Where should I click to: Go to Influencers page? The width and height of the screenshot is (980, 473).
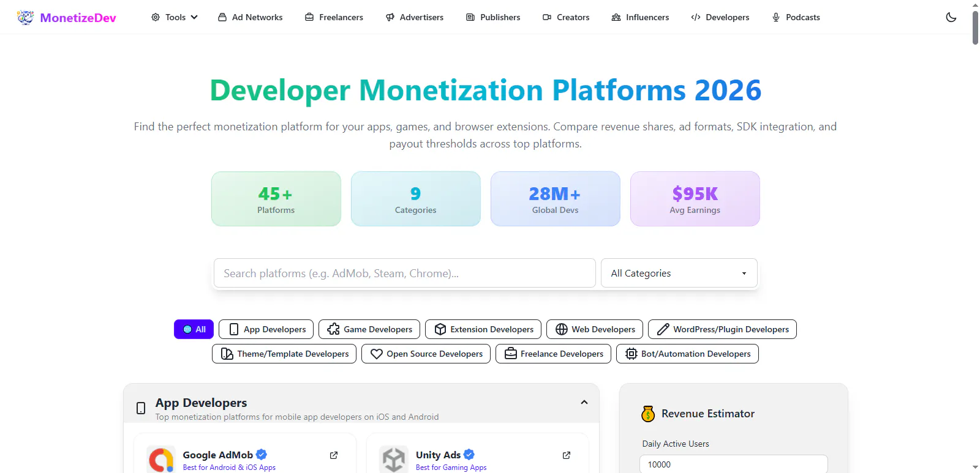tap(640, 17)
